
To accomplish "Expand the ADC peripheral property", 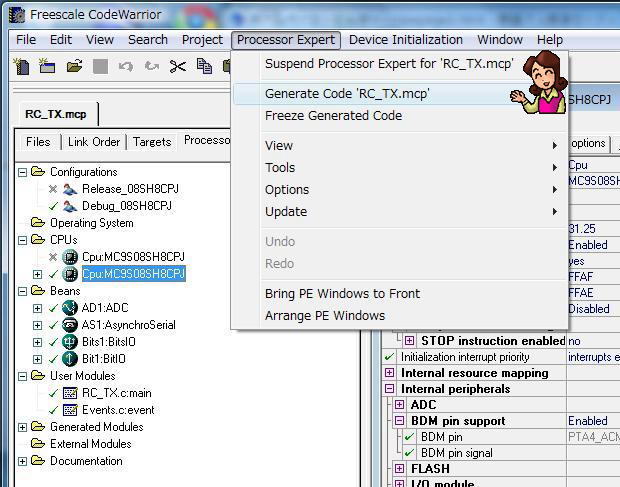I will pos(399,404).
